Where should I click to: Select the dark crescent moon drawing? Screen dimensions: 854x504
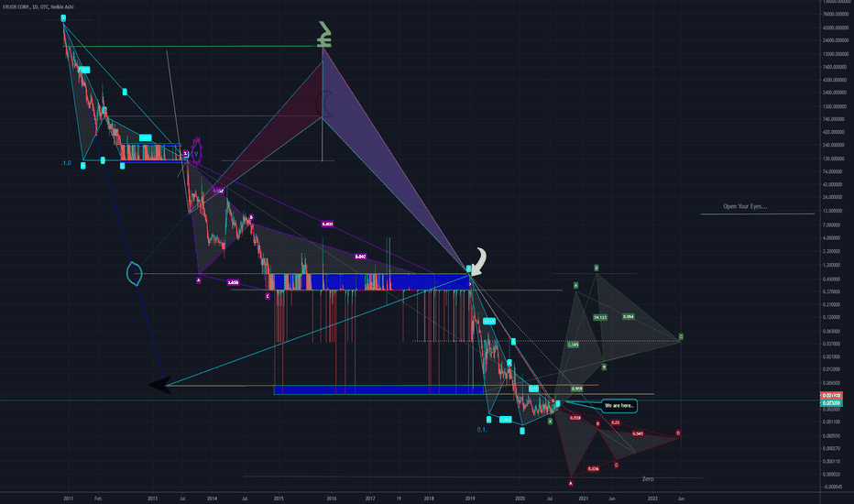pyautogui.click(x=324, y=104)
